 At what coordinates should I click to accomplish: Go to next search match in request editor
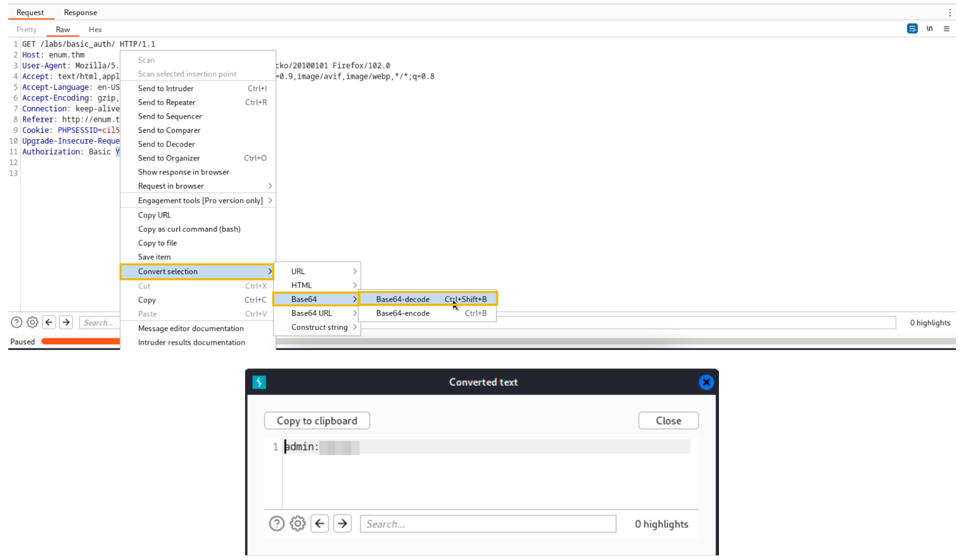coord(66,322)
